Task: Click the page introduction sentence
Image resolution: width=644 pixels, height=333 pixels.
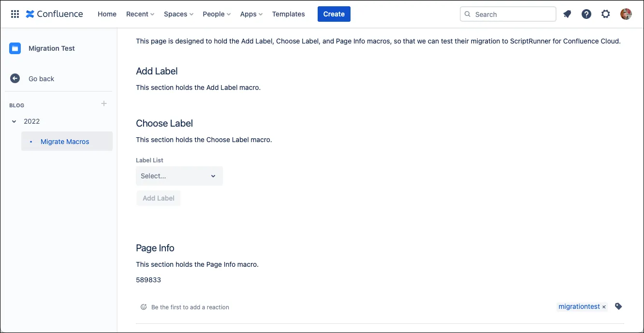Action: pyautogui.click(x=378, y=41)
